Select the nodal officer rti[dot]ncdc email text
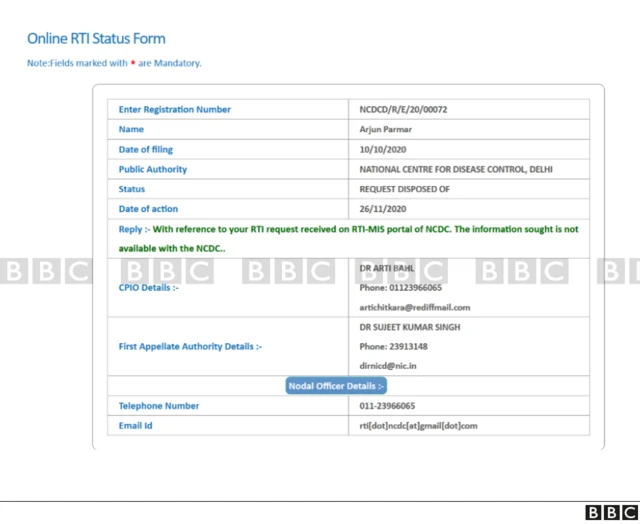Viewport: 640px width, 524px height. coord(418,426)
